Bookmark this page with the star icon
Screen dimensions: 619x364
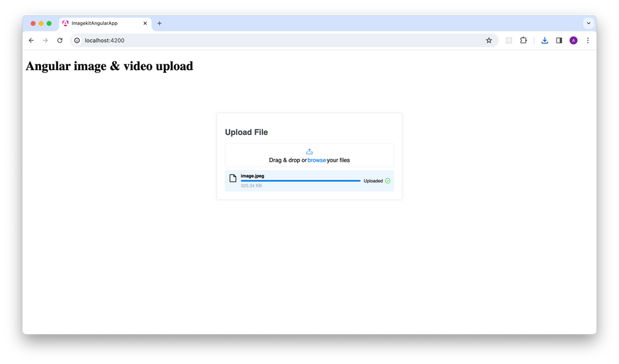tap(488, 40)
